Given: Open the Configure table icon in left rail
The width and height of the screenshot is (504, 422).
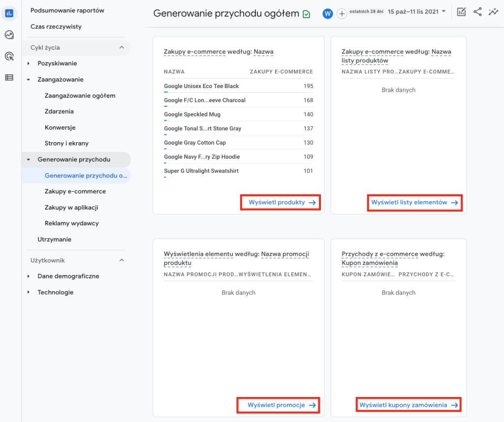Looking at the screenshot, I should (9, 77).
